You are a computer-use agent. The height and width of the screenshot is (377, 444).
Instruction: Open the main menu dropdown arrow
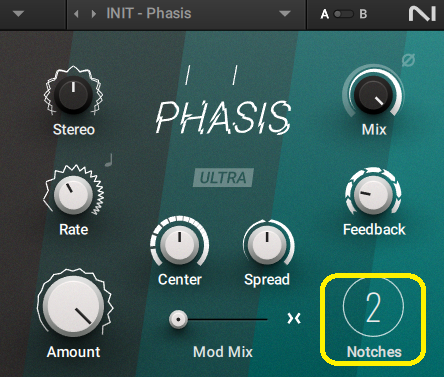[x=18, y=14]
